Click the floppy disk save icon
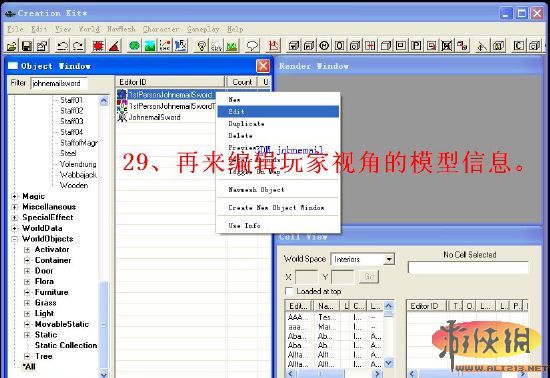 [27, 46]
